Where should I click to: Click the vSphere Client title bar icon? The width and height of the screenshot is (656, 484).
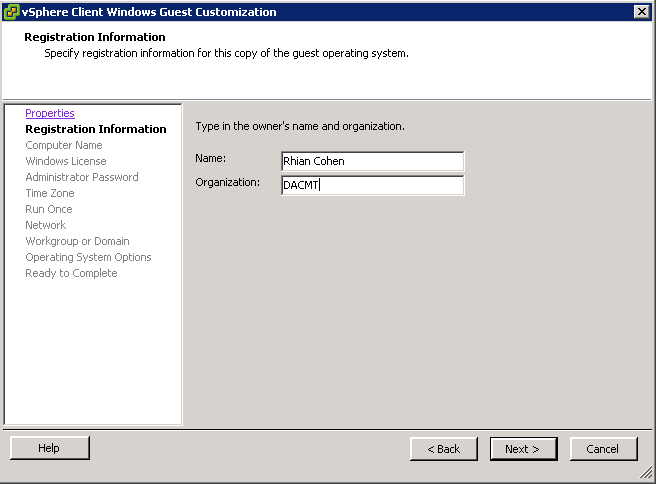11,12
